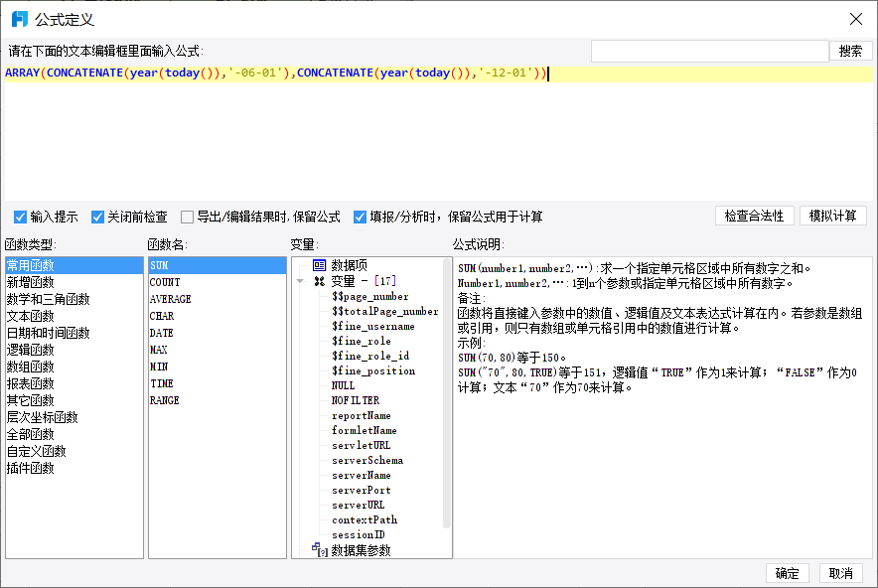878x588 pixels.
Task: Select NULL variable in tree
Action: pyautogui.click(x=343, y=385)
